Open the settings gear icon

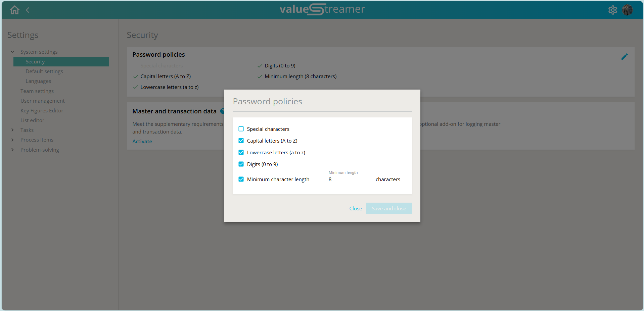[x=612, y=10]
